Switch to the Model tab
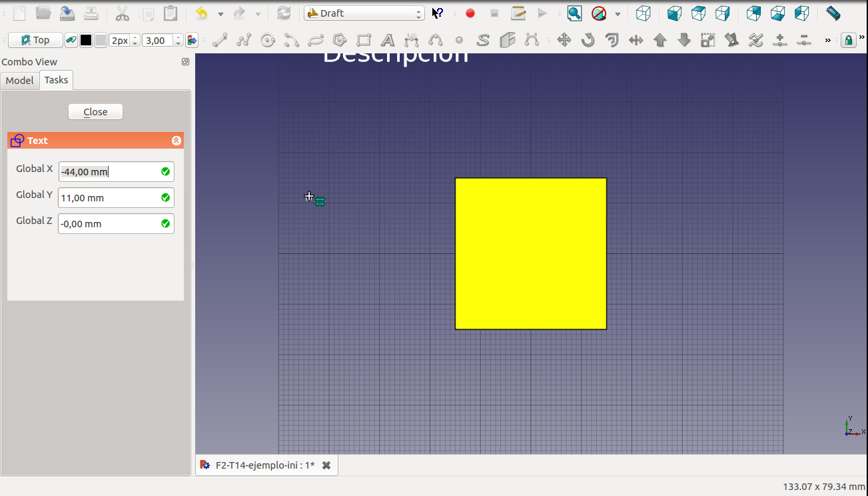This screenshot has width=868, height=496. [x=20, y=81]
